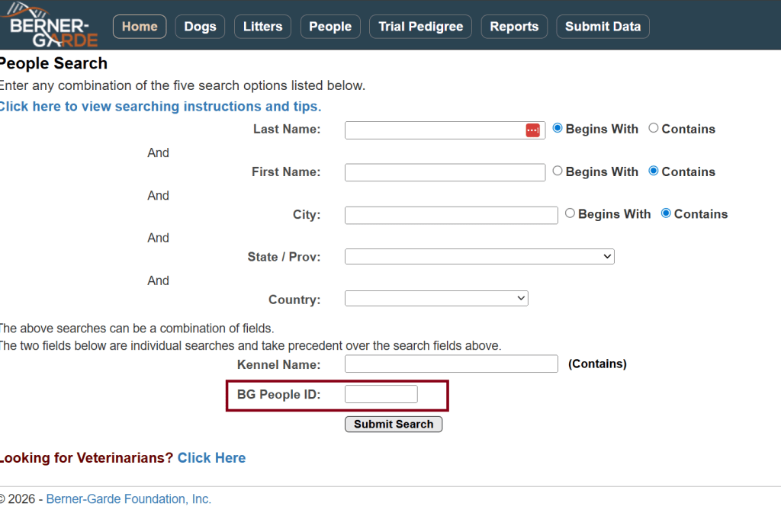The height and width of the screenshot is (532, 781).
Task: Click into the Kennel Name field
Action: 451,364
